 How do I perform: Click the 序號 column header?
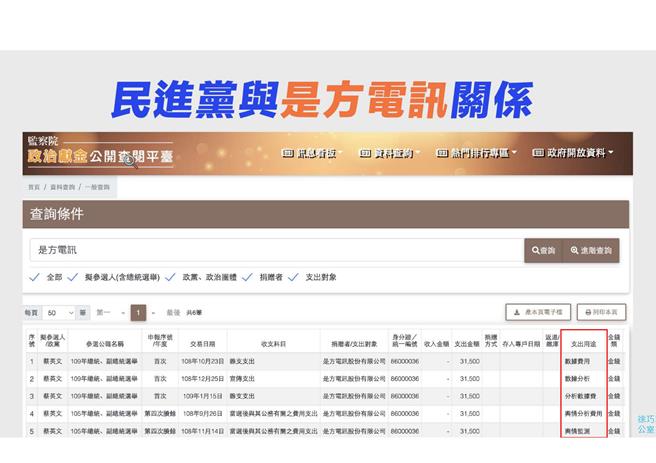[32, 340]
